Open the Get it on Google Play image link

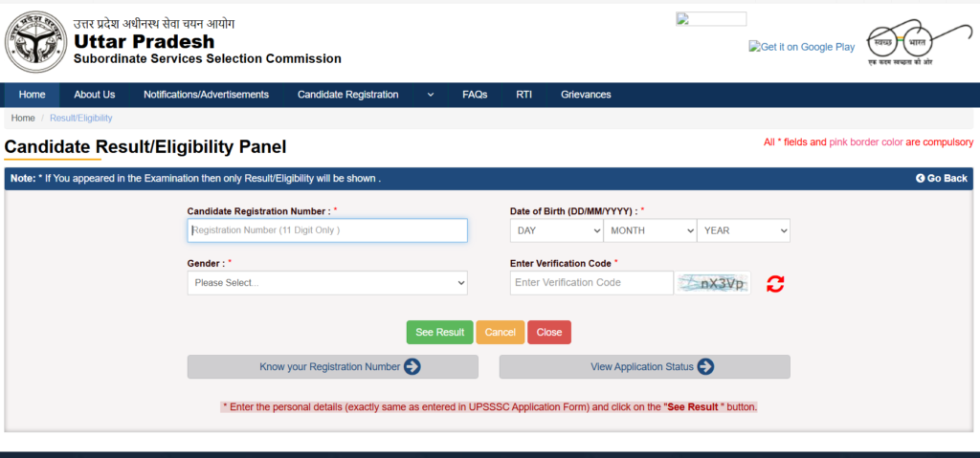pyautogui.click(x=802, y=47)
